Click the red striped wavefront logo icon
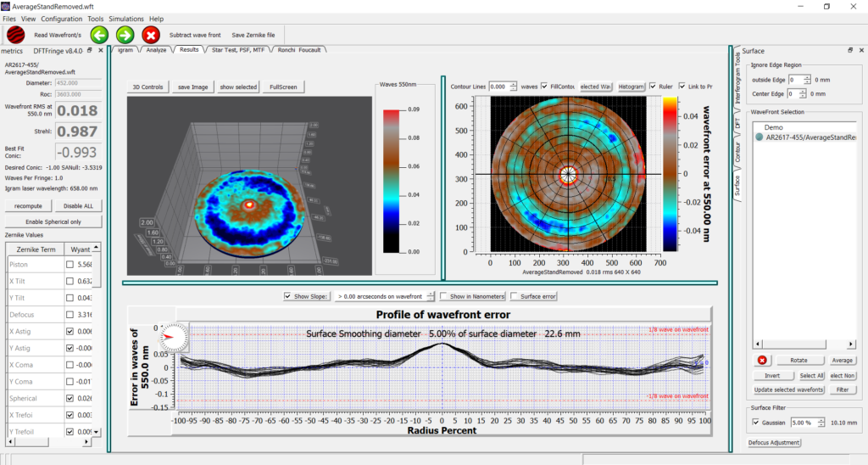 [x=15, y=35]
